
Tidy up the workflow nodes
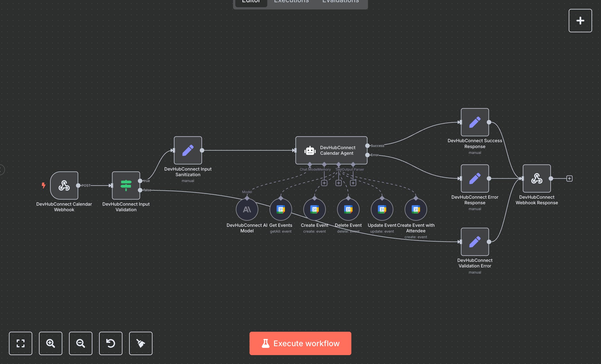pos(141,343)
